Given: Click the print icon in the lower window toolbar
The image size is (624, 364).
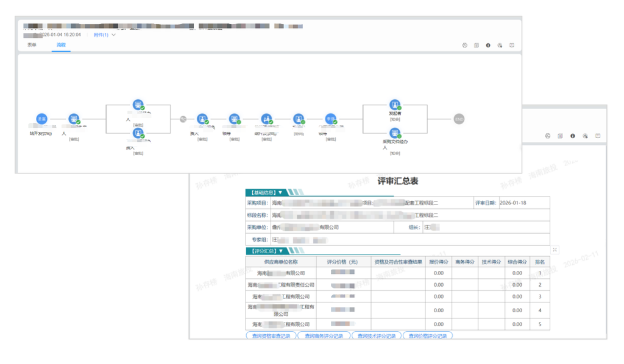Looking at the screenshot, I should 548,136.
